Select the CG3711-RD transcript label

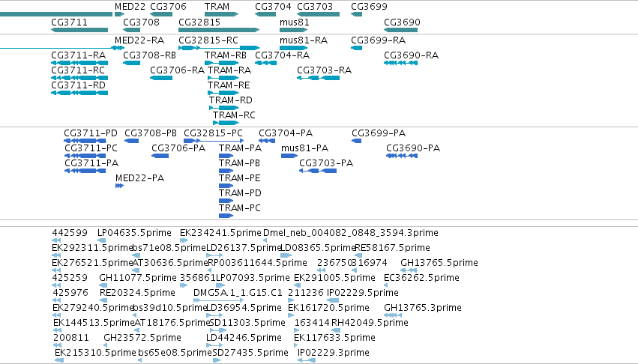coord(78,85)
